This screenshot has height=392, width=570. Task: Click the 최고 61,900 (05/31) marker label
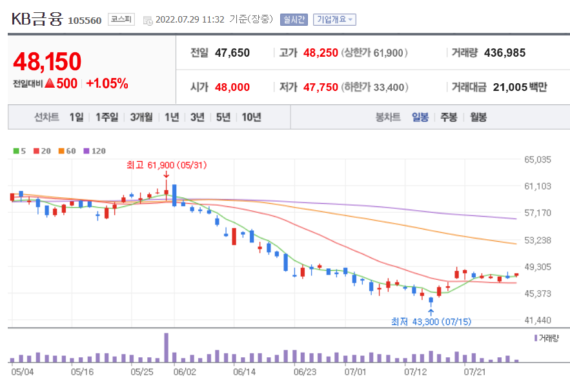[167, 165]
